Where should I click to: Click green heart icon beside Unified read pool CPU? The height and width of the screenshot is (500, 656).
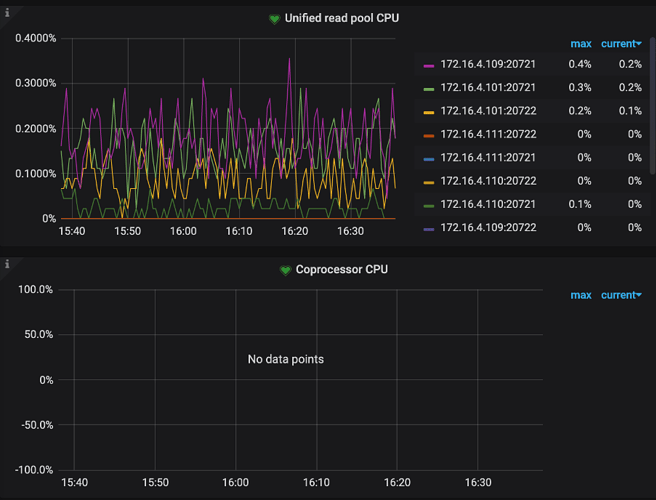[x=274, y=19]
